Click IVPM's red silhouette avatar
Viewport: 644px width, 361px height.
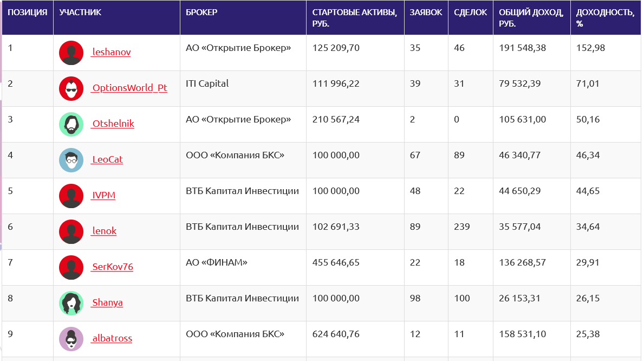click(x=71, y=196)
